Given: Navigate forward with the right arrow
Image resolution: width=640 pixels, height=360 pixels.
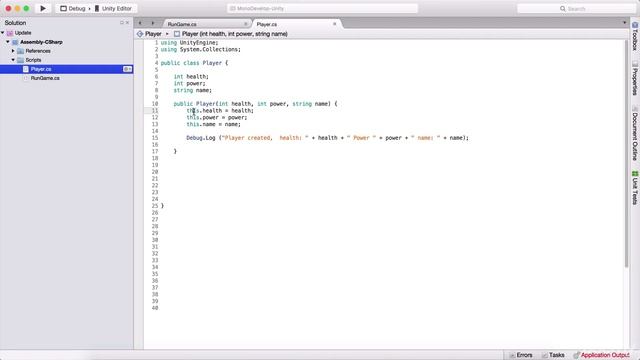Looking at the screenshot, I should (153, 23).
